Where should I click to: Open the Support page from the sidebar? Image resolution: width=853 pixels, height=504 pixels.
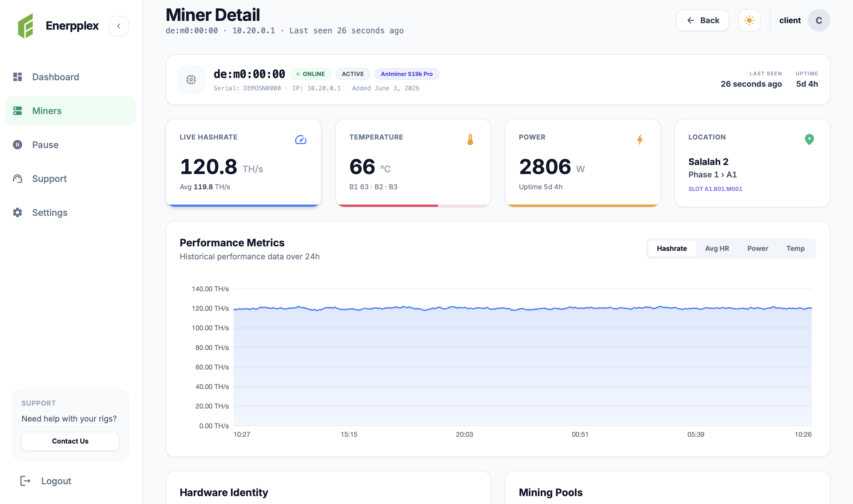70,179
